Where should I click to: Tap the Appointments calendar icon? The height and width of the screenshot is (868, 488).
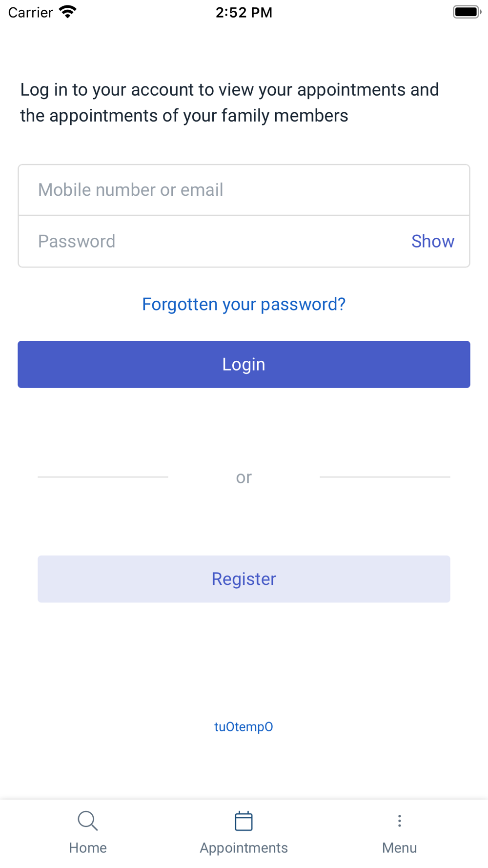pos(244,821)
